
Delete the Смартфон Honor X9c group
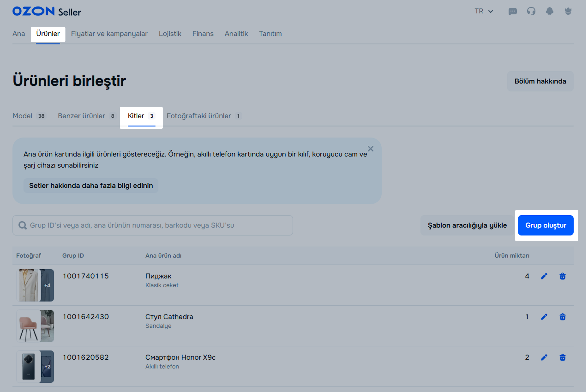[x=563, y=357]
